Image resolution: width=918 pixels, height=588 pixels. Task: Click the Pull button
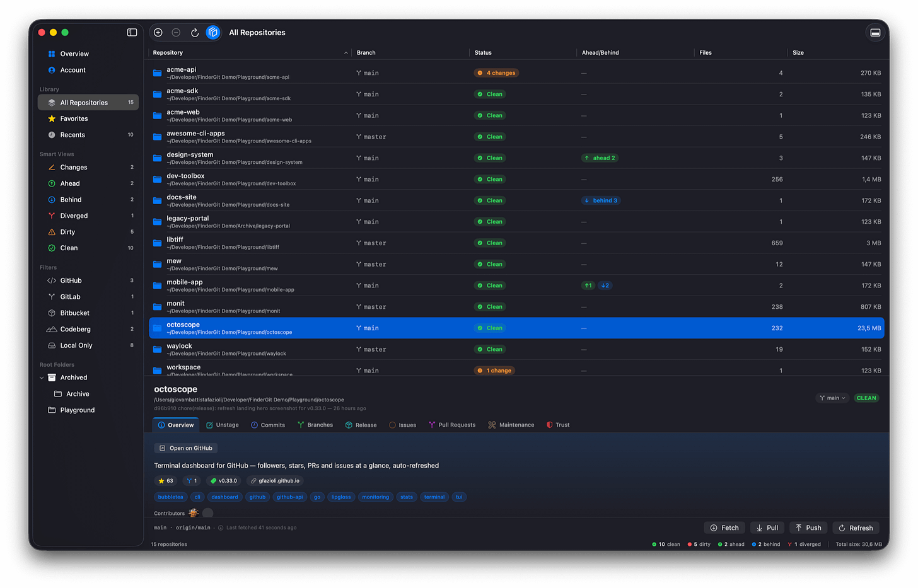click(x=767, y=528)
